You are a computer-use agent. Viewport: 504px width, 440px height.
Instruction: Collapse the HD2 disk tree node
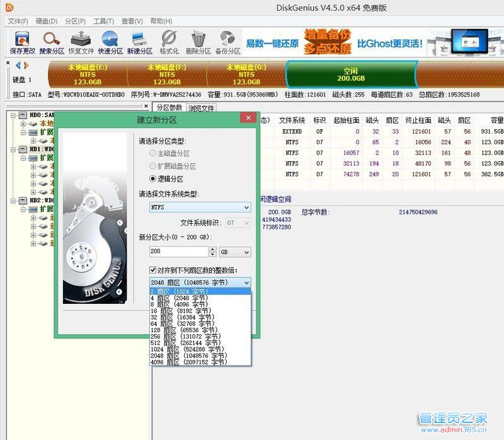click(x=13, y=200)
